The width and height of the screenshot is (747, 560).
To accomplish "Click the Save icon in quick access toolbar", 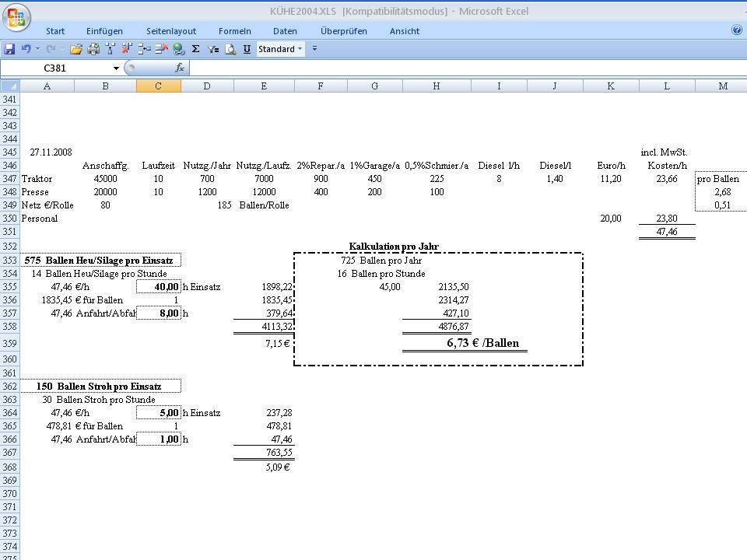I will click(x=9, y=49).
